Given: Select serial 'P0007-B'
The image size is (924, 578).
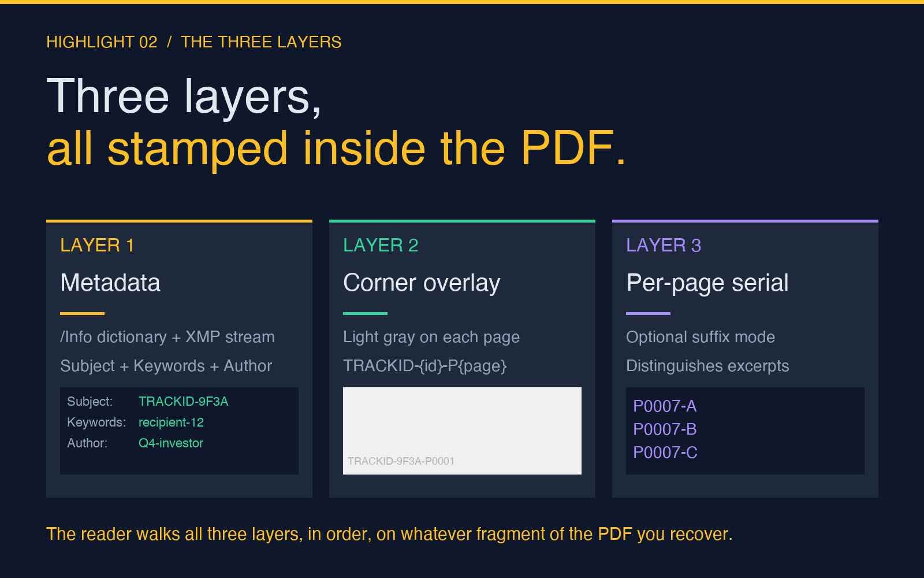Looking at the screenshot, I should click(665, 429).
